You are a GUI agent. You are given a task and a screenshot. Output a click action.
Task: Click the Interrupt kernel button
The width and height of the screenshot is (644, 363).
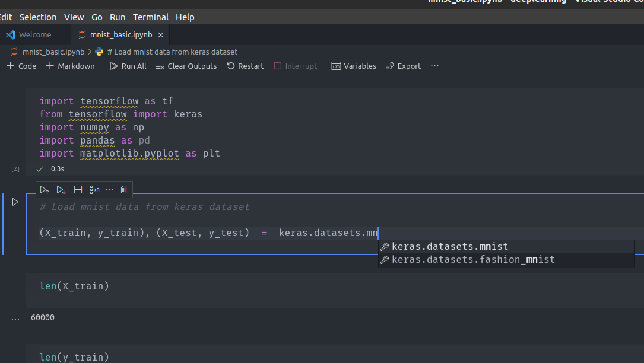pos(296,66)
